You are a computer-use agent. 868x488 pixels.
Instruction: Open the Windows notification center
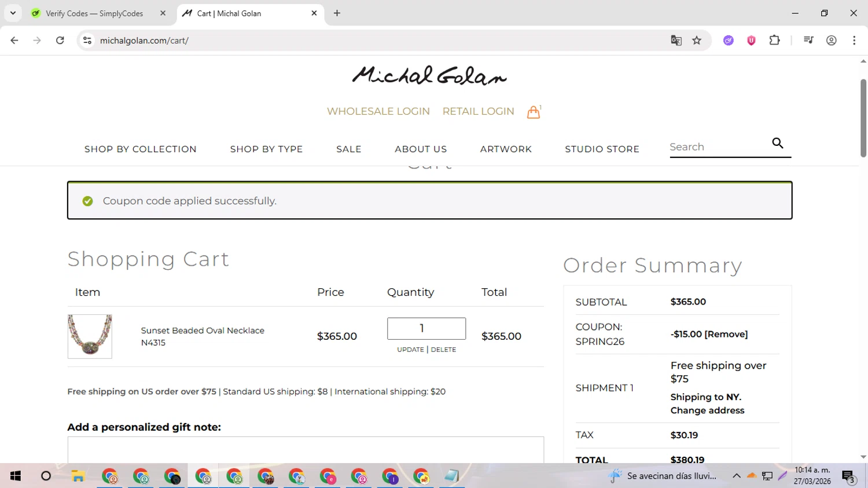point(848,476)
